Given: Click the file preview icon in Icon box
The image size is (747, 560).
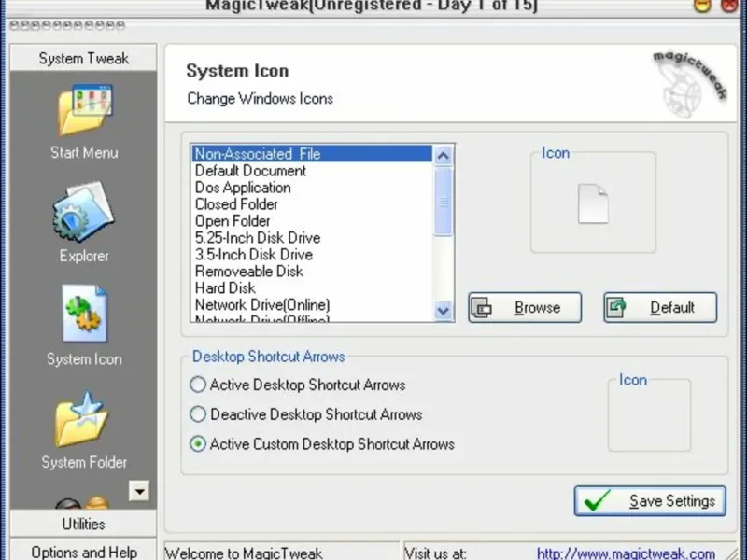Looking at the screenshot, I should pyautogui.click(x=593, y=203).
